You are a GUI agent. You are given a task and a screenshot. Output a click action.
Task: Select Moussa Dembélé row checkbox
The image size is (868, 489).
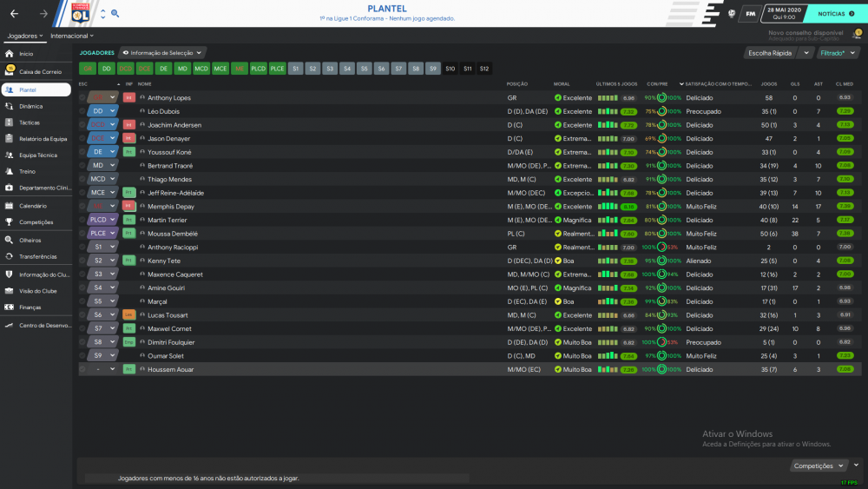(x=82, y=234)
